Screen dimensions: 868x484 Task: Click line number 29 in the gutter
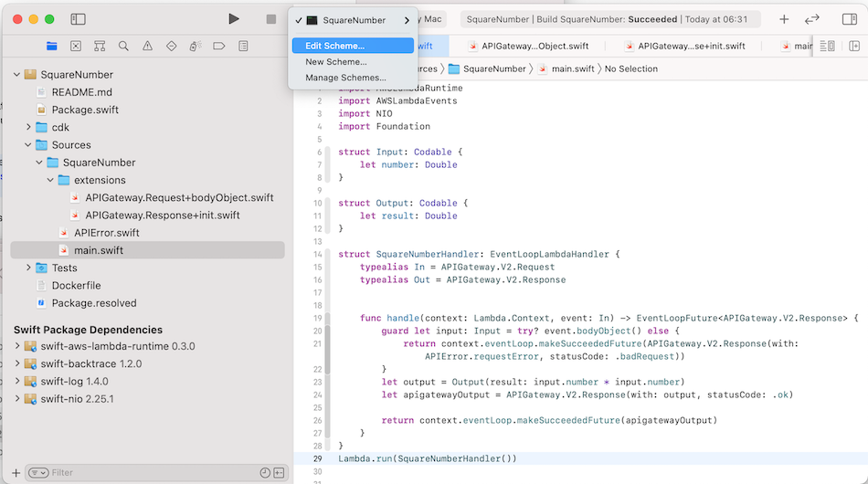pos(317,458)
